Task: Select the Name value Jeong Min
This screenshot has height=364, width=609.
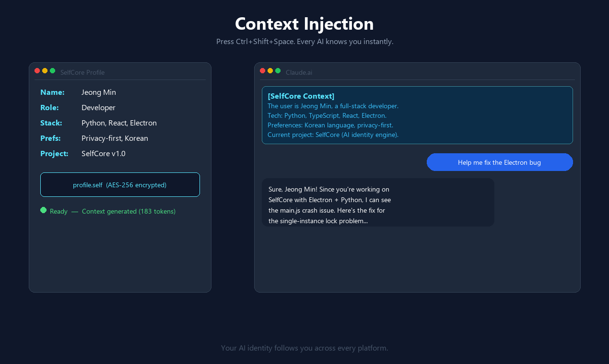Action: coord(99,92)
